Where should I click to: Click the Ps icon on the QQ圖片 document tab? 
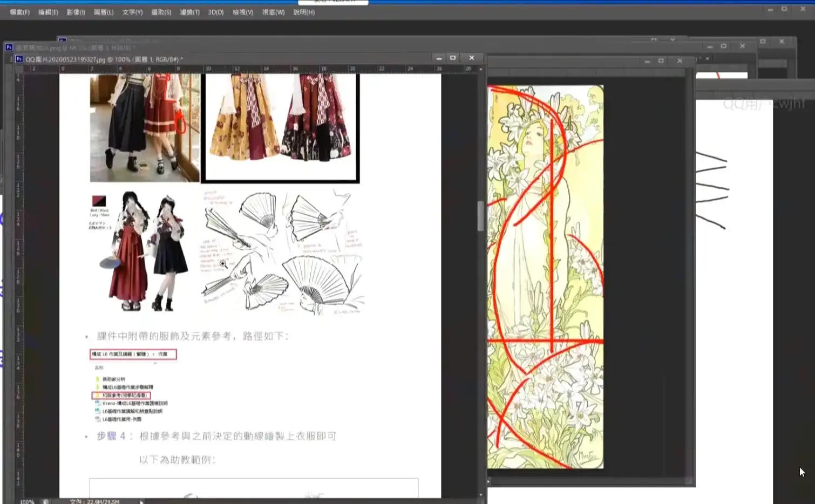click(18, 58)
